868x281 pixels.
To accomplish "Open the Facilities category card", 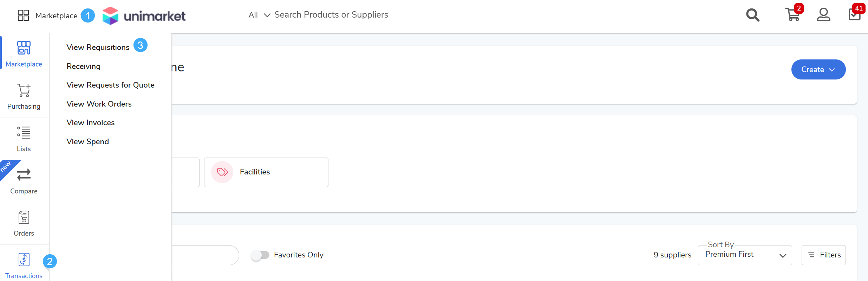I will pos(266,172).
